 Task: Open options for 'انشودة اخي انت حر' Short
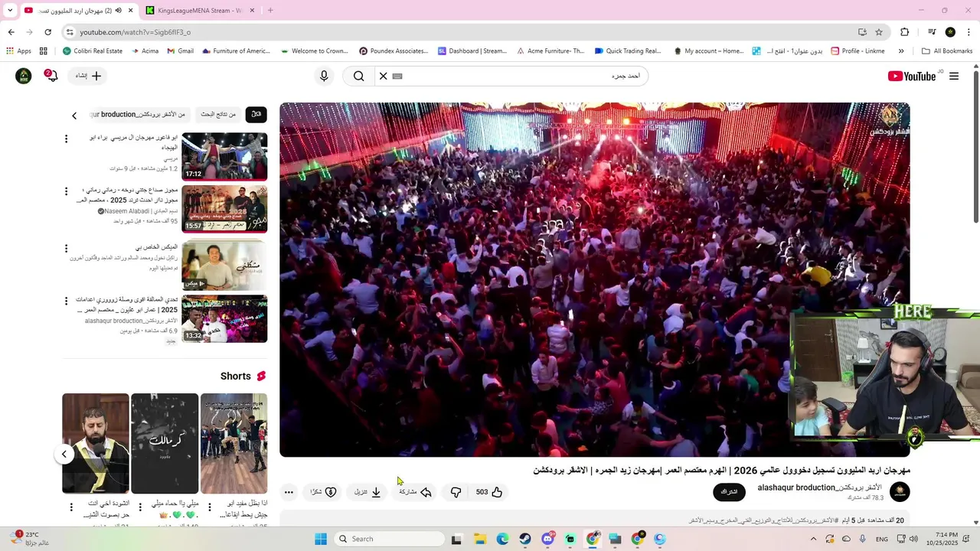click(71, 507)
